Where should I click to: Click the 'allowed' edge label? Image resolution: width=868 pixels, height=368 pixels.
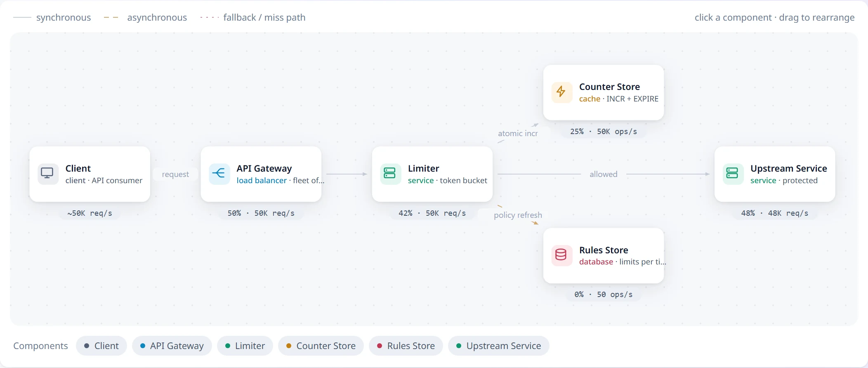pyautogui.click(x=604, y=174)
